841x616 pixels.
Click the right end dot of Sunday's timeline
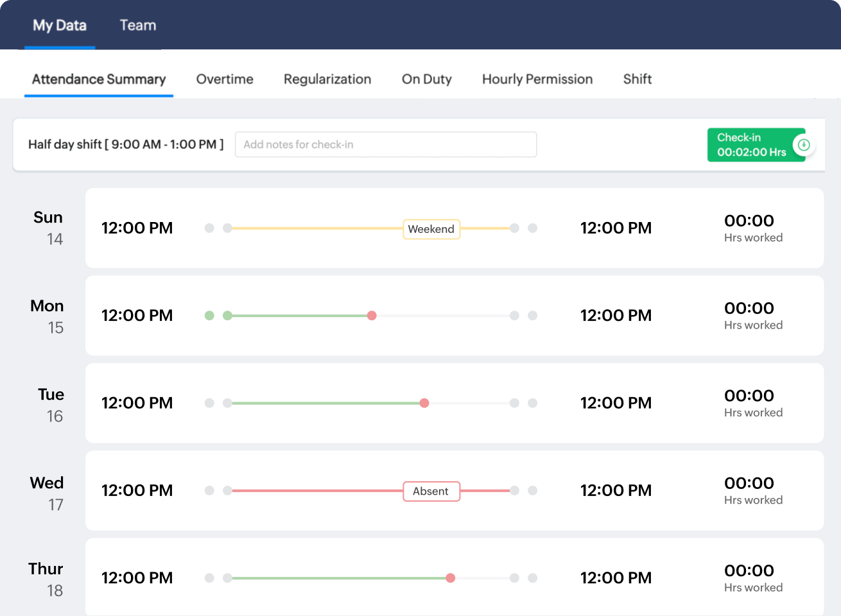(x=514, y=228)
